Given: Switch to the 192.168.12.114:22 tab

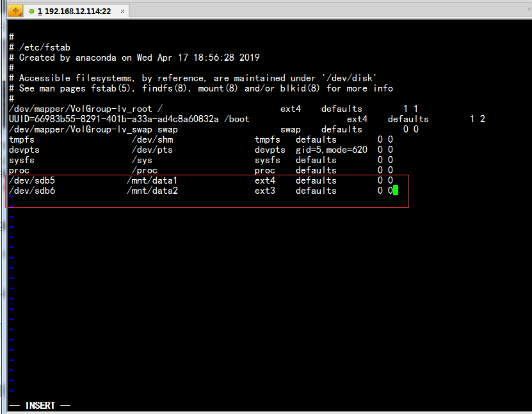Looking at the screenshot, I should (x=74, y=12).
